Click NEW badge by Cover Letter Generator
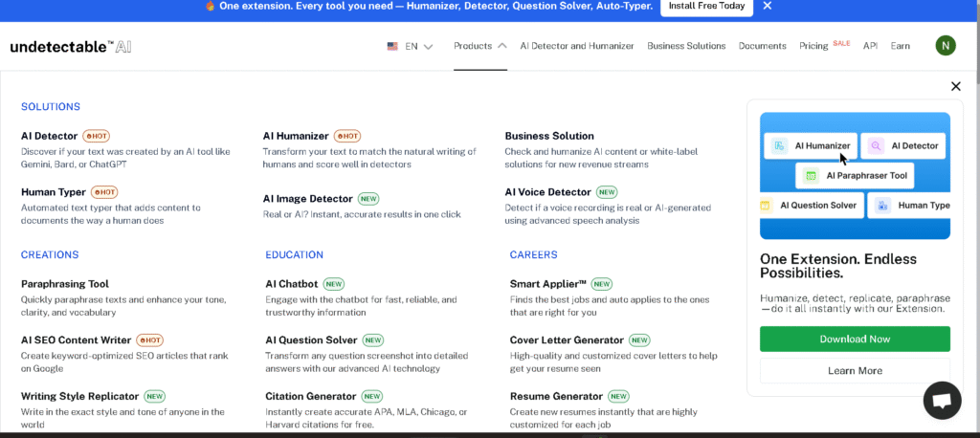The image size is (980, 438). (639, 339)
